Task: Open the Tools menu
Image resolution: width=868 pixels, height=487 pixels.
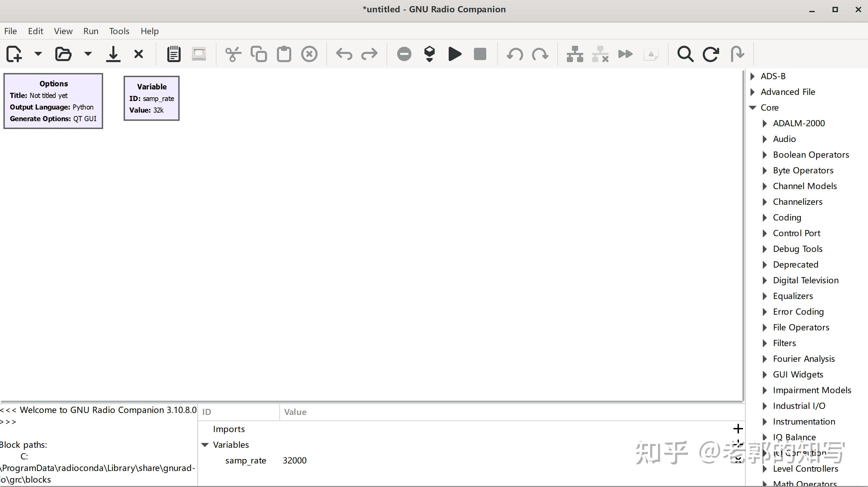Action: point(119,31)
